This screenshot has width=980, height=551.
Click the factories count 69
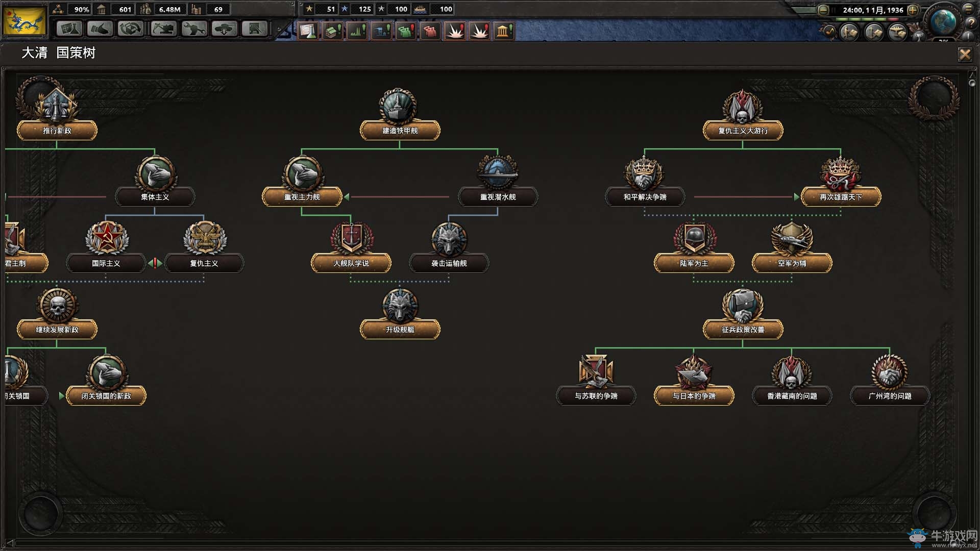click(218, 9)
